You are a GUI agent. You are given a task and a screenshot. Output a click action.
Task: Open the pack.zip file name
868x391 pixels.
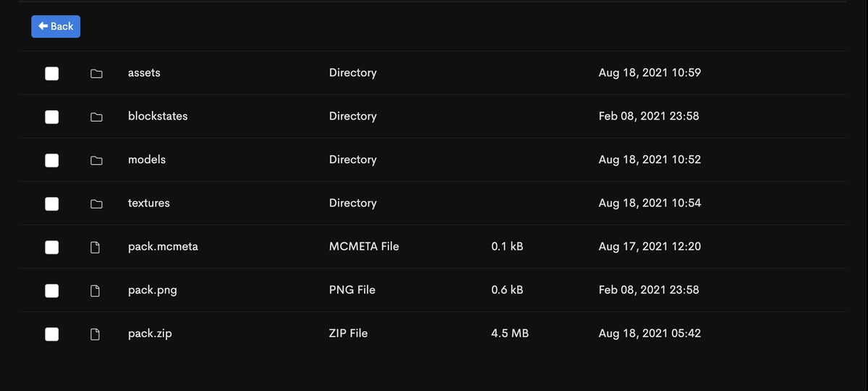(150, 333)
